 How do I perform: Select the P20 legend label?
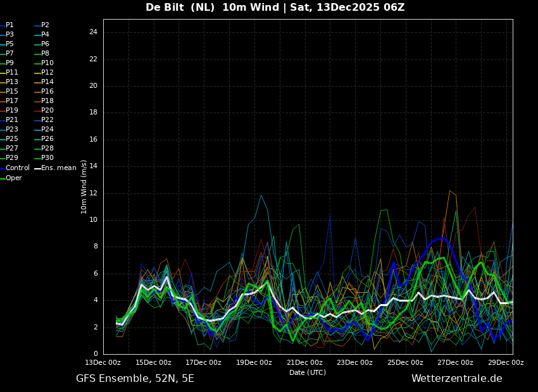tap(47, 111)
